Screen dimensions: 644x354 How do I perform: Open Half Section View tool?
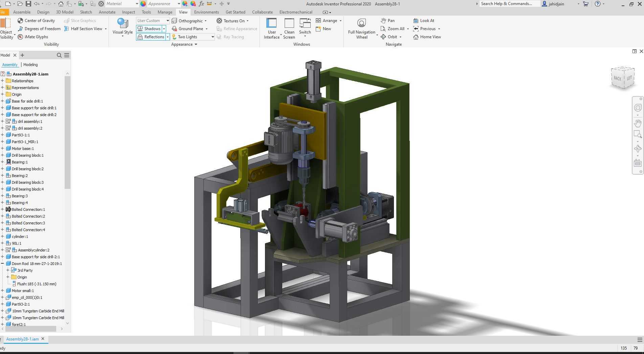pos(83,29)
